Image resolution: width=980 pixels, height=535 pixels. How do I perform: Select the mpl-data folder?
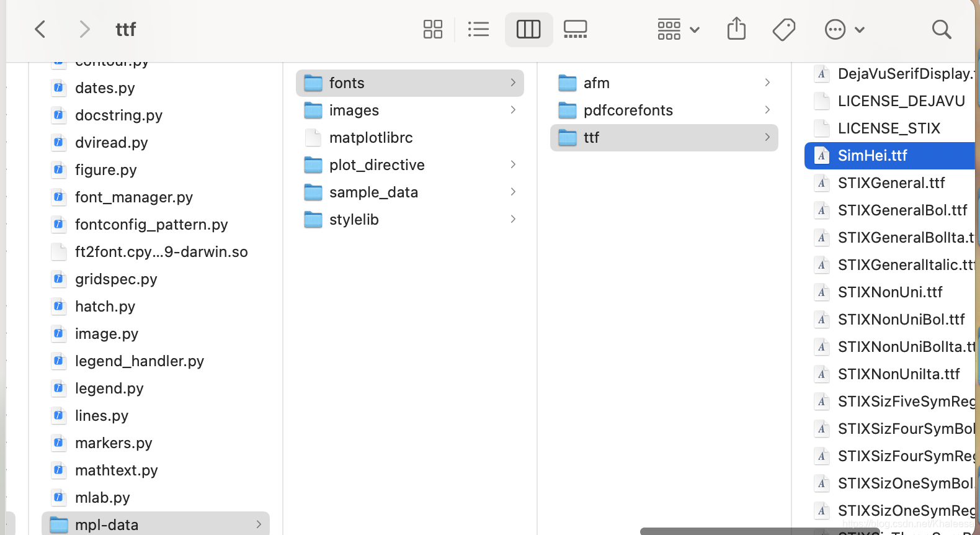click(x=156, y=524)
